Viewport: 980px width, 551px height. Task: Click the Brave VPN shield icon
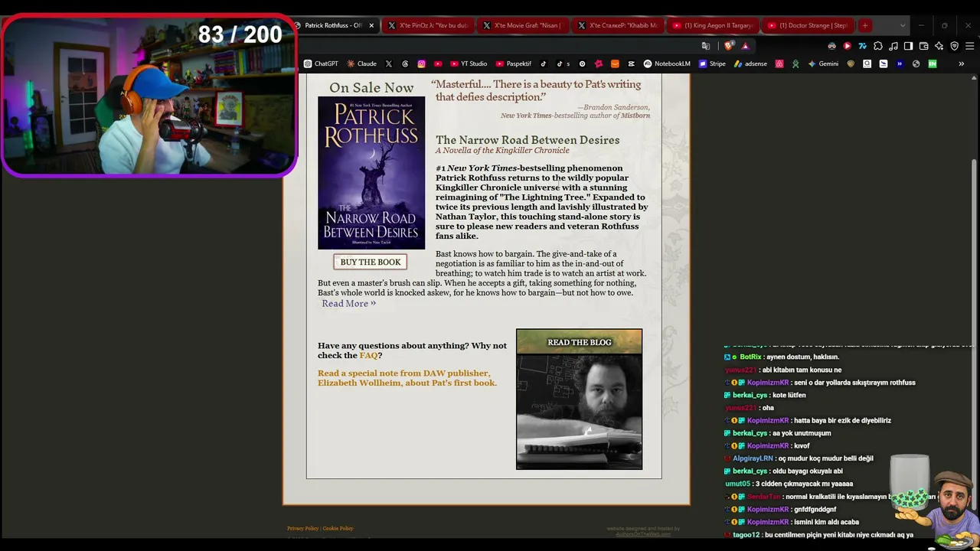(954, 46)
